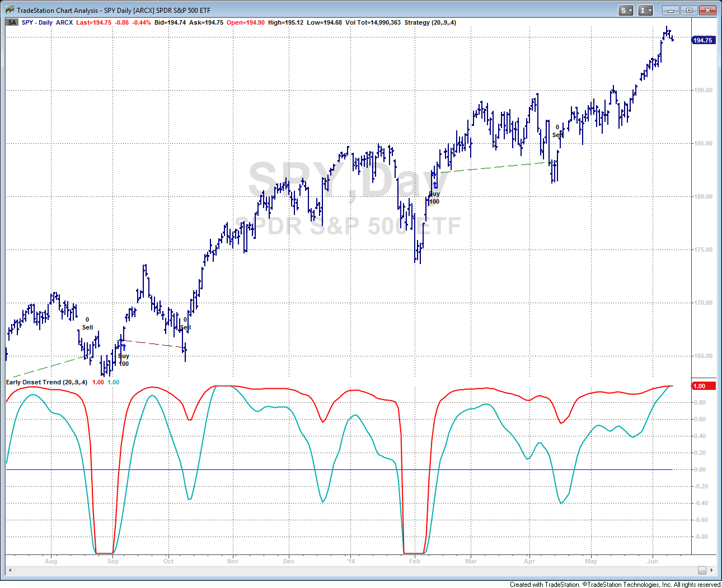The height and width of the screenshot is (588, 722).
Task: Click the blue Buy arrow marker near September
Action: click(x=124, y=347)
